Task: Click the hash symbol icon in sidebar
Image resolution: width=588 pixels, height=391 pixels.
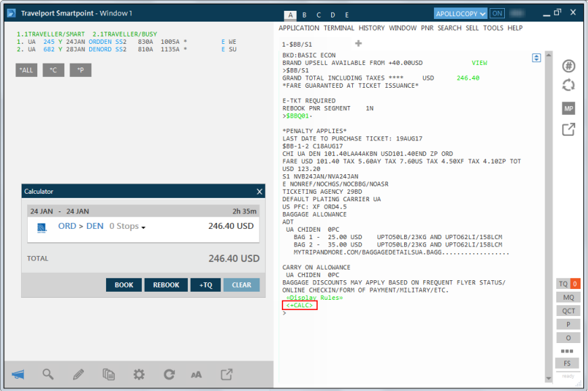Action: coord(568,66)
